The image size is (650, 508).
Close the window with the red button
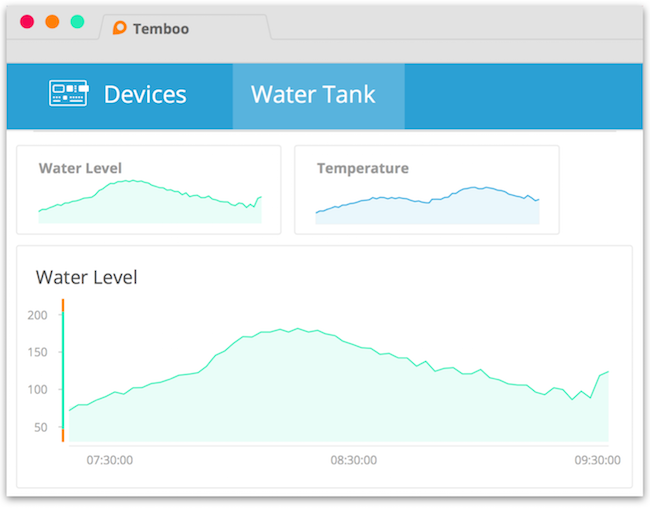pyautogui.click(x=27, y=21)
